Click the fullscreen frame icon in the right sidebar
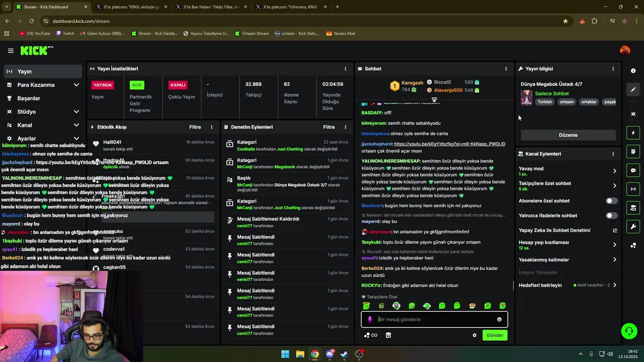Screen dimensions: 644x362 click(633, 114)
